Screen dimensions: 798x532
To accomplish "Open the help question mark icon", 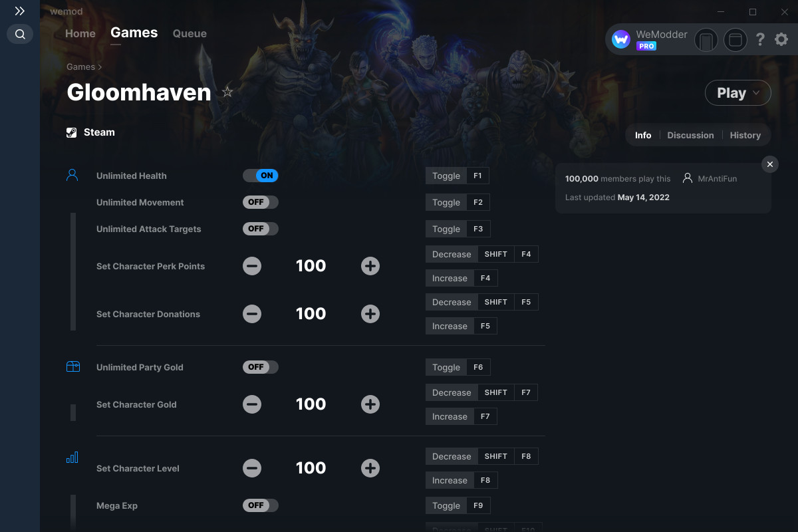I will point(760,40).
